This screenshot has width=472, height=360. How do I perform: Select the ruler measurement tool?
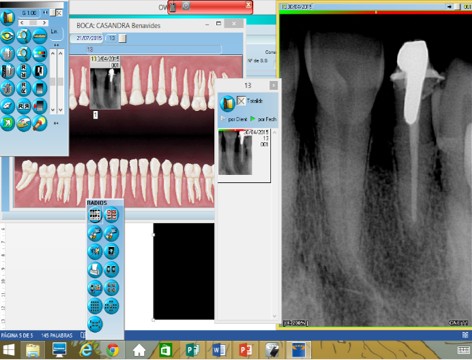point(40,36)
